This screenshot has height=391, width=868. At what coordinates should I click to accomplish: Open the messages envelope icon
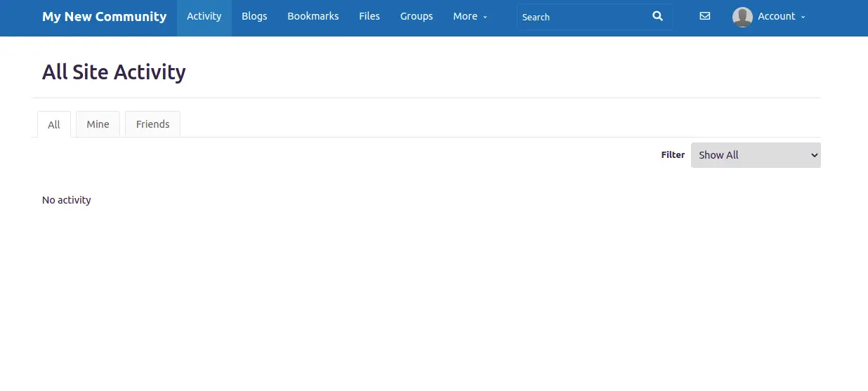pos(705,16)
